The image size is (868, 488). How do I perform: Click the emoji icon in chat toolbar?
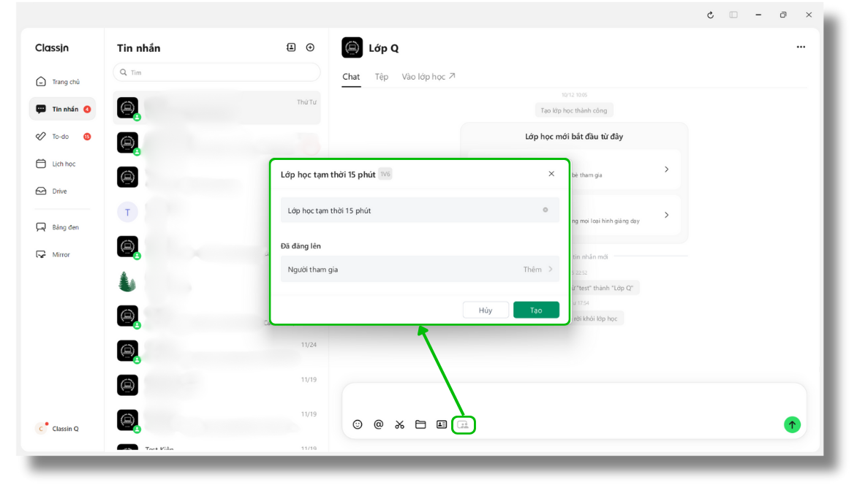tap(358, 424)
